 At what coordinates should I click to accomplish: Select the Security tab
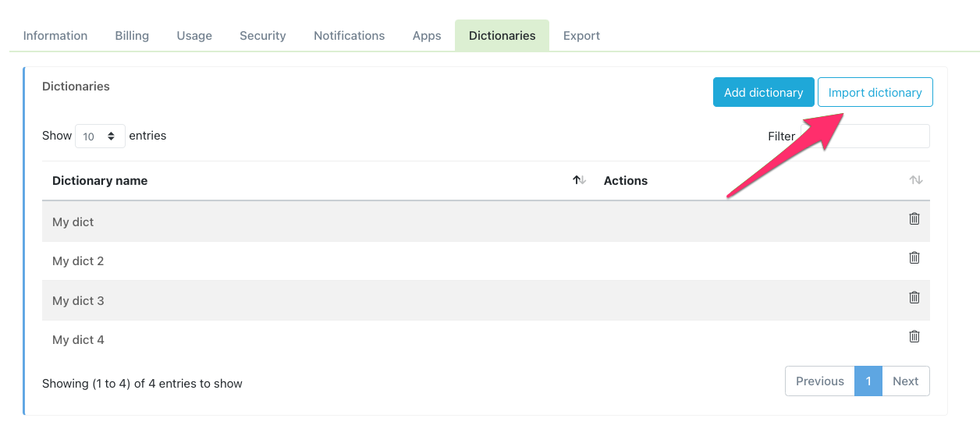click(262, 36)
